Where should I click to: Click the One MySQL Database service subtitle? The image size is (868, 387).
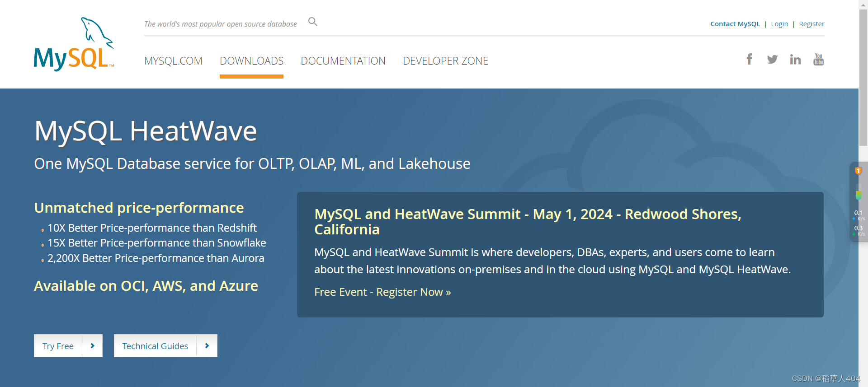point(252,163)
